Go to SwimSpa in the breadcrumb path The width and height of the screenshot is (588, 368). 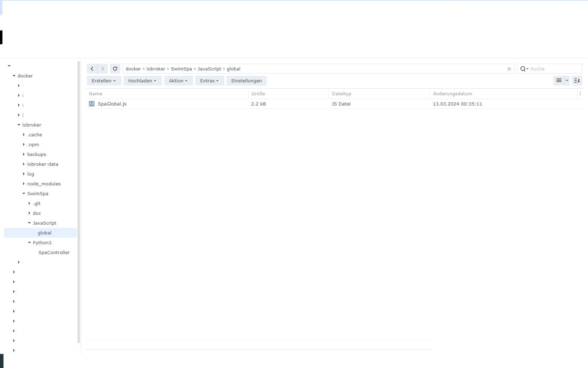(181, 69)
